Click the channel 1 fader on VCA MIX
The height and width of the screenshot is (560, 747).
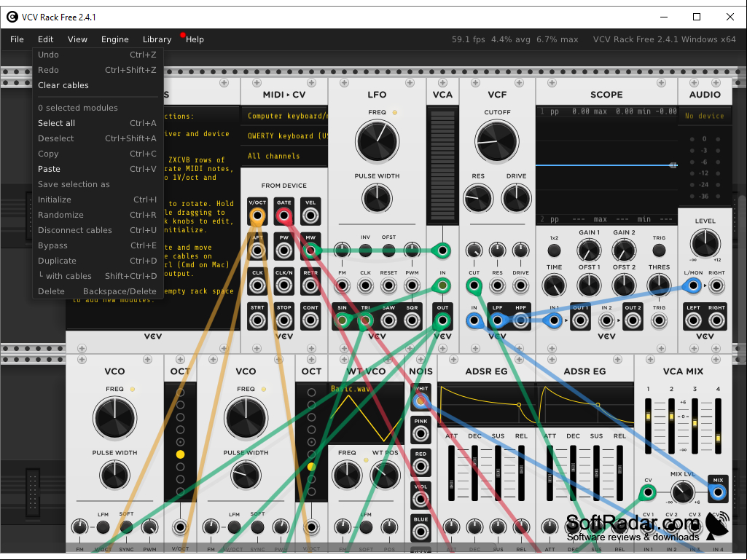coord(648,426)
